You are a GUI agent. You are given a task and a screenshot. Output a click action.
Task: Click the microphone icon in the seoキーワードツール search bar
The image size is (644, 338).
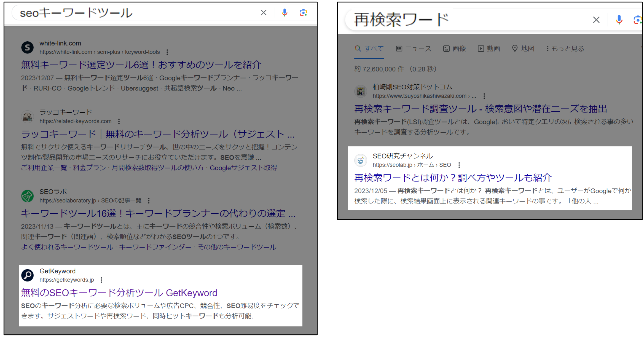click(285, 13)
